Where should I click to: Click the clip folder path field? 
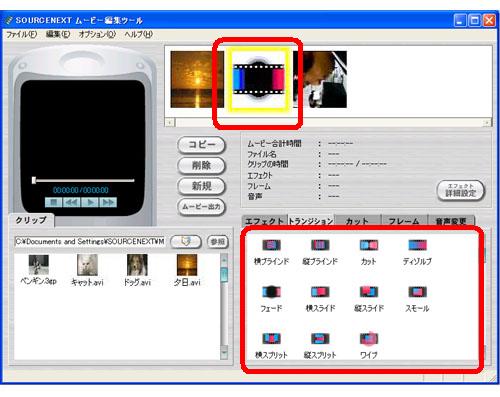tap(90, 241)
